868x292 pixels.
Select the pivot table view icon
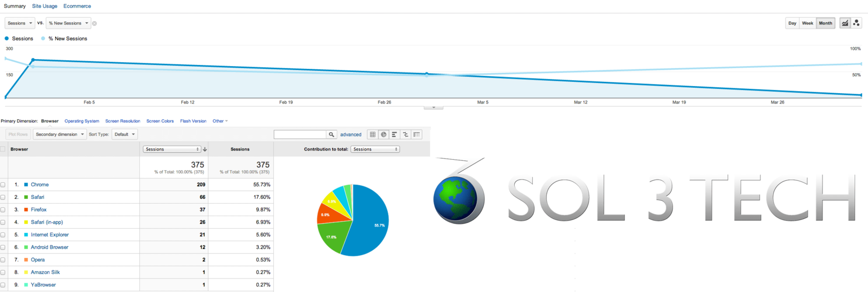click(x=417, y=134)
